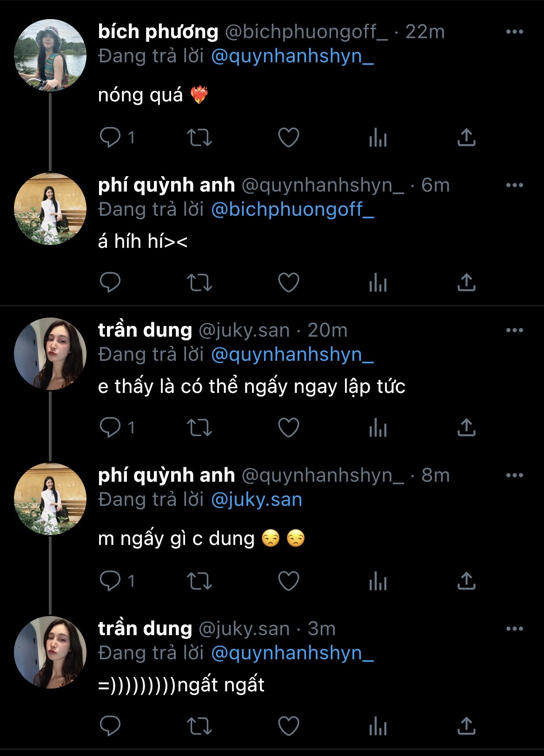Image resolution: width=544 pixels, height=756 pixels.
Task: Like the "á híh hí><" tweet
Action: [288, 283]
